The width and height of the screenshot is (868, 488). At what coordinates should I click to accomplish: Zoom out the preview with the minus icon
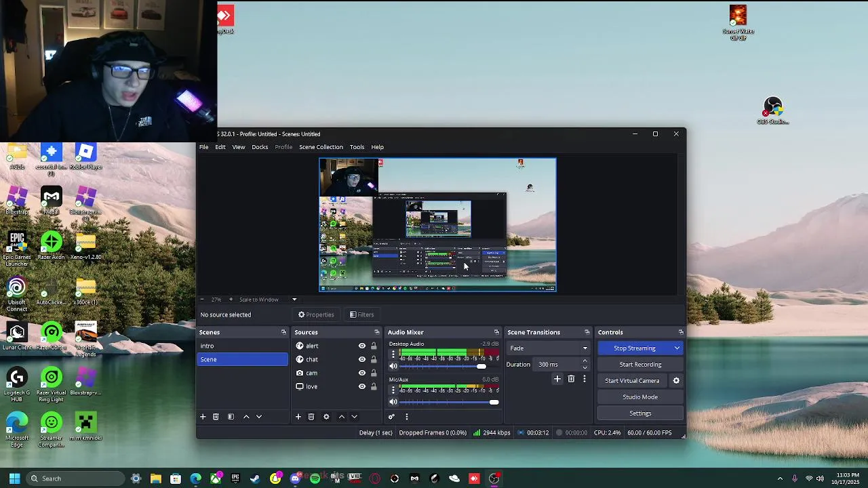pyautogui.click(x=201, y=300)
